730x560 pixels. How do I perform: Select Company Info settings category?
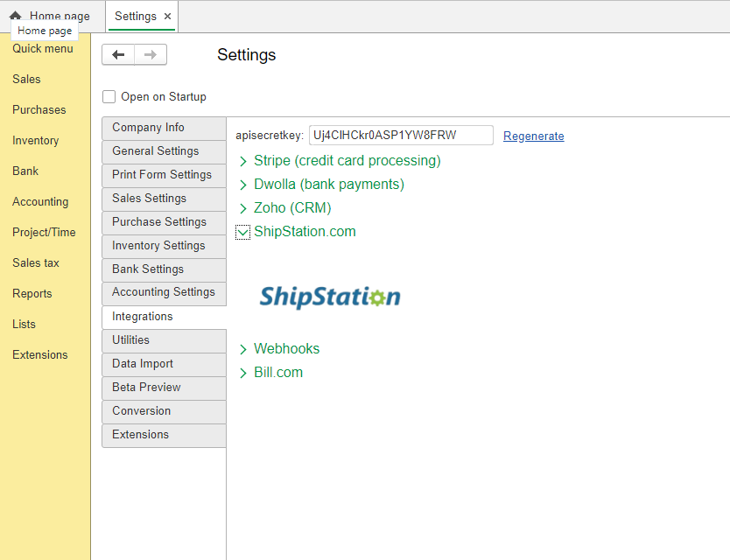coord(164,128)
